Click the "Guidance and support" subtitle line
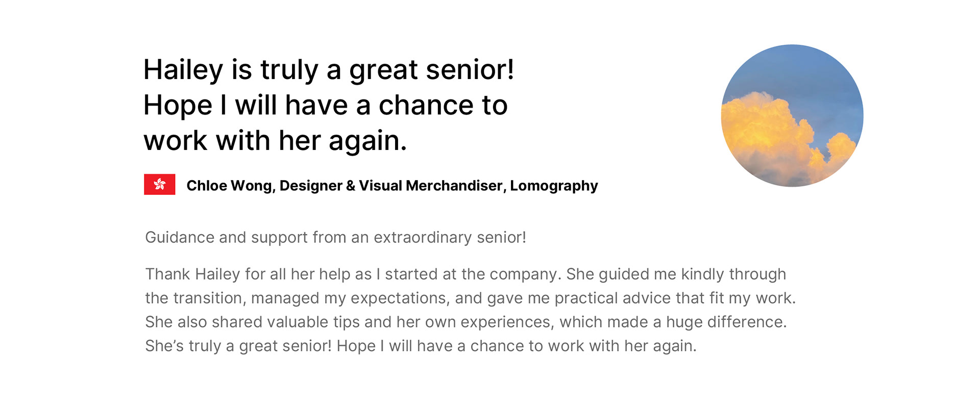Viewport: 980px width, 399px height. [x=335, y=238]
